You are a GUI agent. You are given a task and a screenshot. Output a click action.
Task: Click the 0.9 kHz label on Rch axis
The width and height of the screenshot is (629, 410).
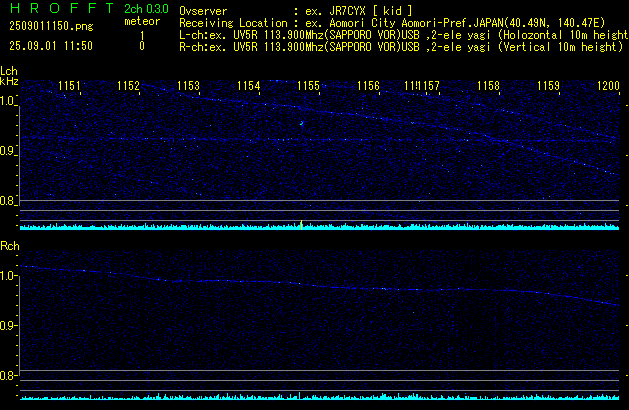click(x=7, y=326)
